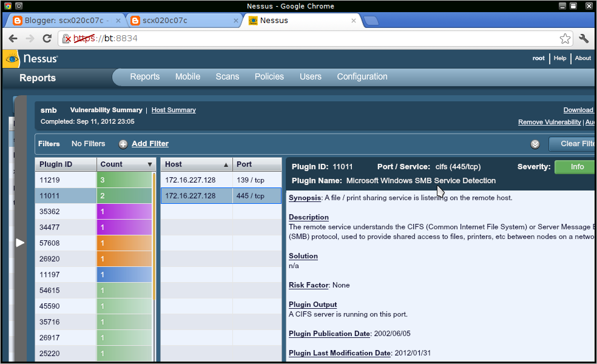This screenshot has height=364, width=597.
Task: Click the plus icon beside Add Filter
Action: tap(123, 144)
